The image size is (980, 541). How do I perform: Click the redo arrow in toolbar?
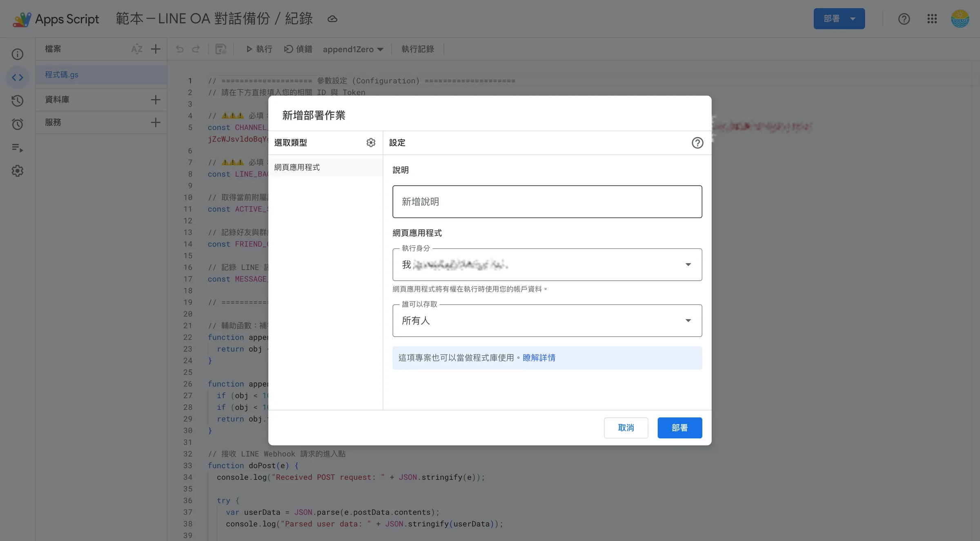pos(196,49)
